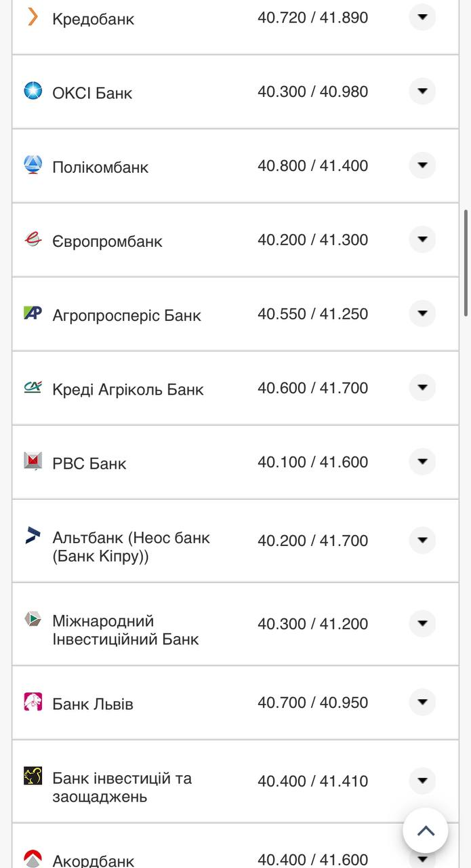Viewport: 471px width, 868px height.
Task: Click the Європромбанк red logo
Action: click(x=33, y=239)
